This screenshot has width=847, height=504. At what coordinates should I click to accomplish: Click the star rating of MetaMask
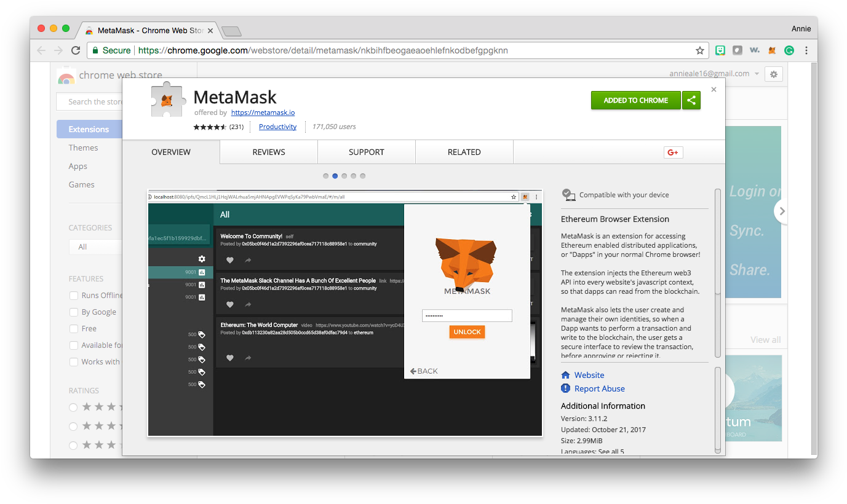coord(210,127)
